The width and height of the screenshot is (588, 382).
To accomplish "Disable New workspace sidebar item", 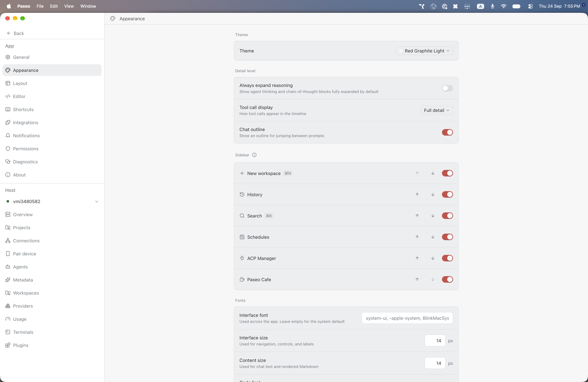I will (447, 173).
